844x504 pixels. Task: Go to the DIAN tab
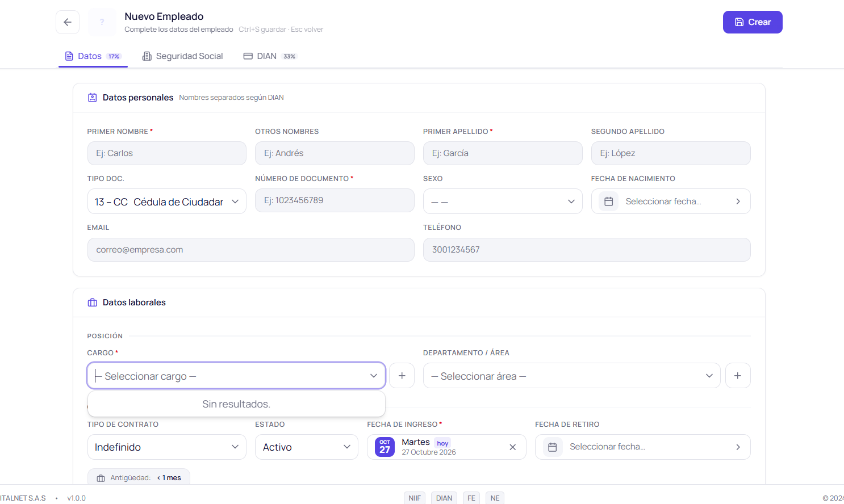click(x=270, y=56)
